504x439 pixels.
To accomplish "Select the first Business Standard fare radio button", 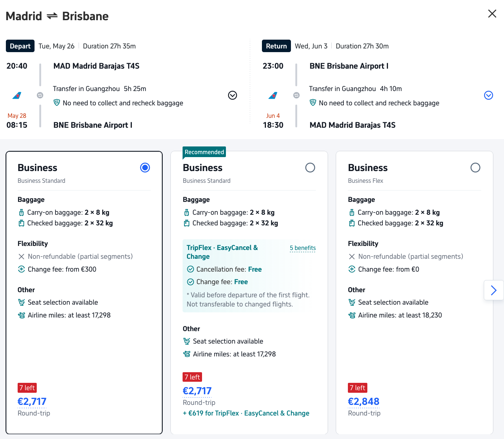I will click(145, 168).
